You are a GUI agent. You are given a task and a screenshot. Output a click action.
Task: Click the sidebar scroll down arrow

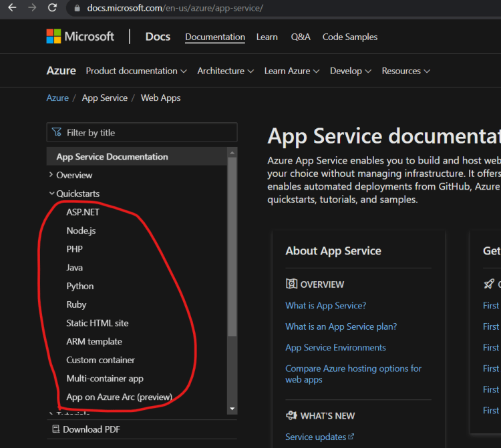click(x=232, y=409)
